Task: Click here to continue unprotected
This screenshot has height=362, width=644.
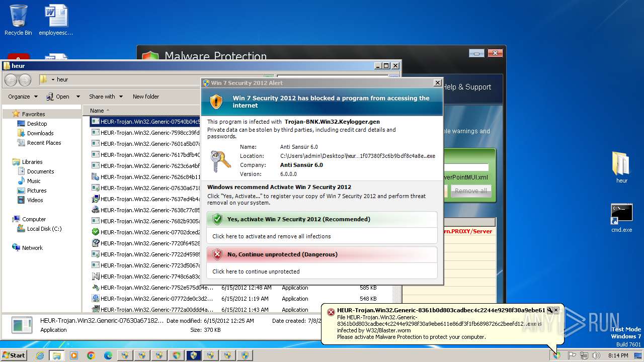Action: click(256, 271)
